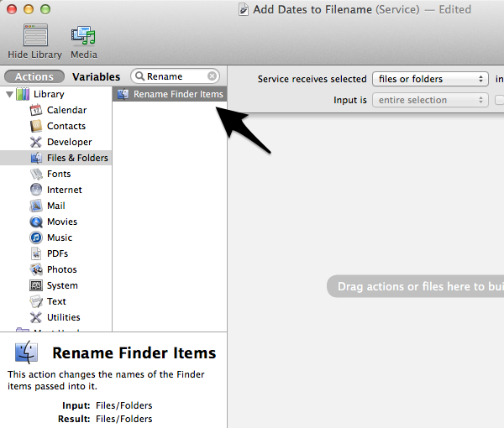This screenshot has width=504, height=428.
Task: Click the document icon in the title bar
Action: (244, 9)
